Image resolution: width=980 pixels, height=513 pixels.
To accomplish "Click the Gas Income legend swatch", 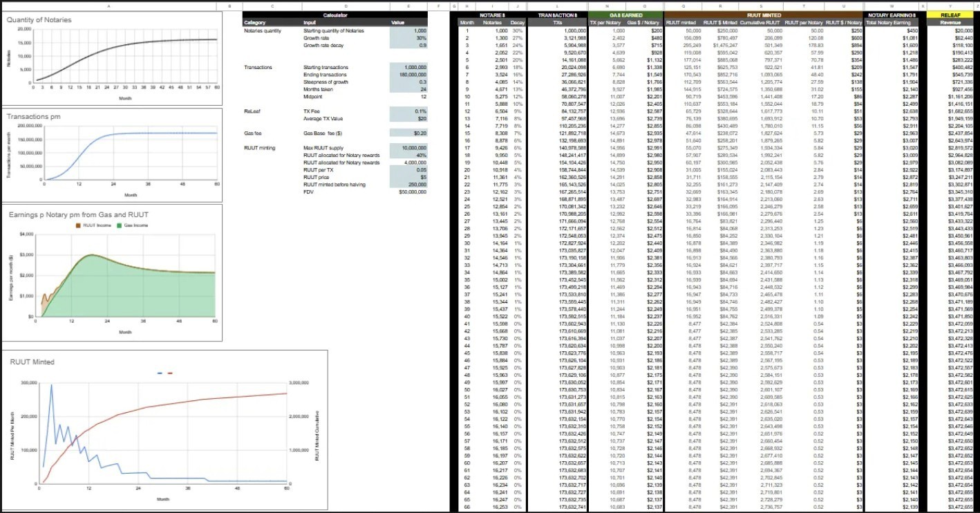I will pos(120,225).
